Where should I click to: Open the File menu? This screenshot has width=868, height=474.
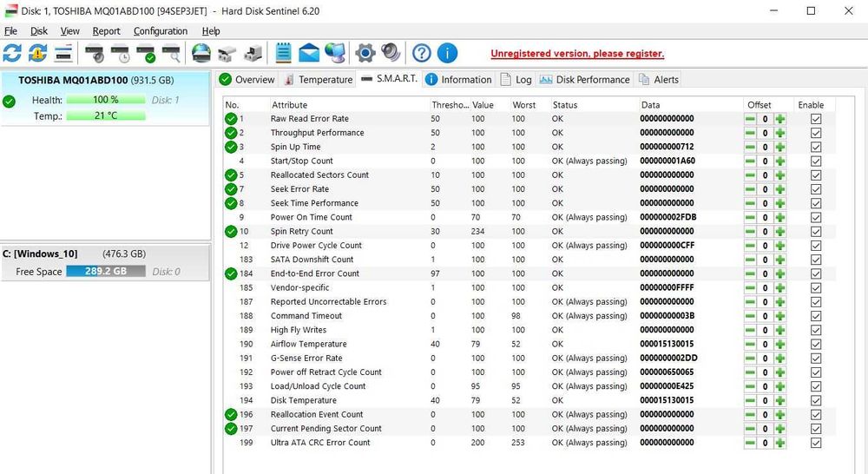click(x=10, y=31)
